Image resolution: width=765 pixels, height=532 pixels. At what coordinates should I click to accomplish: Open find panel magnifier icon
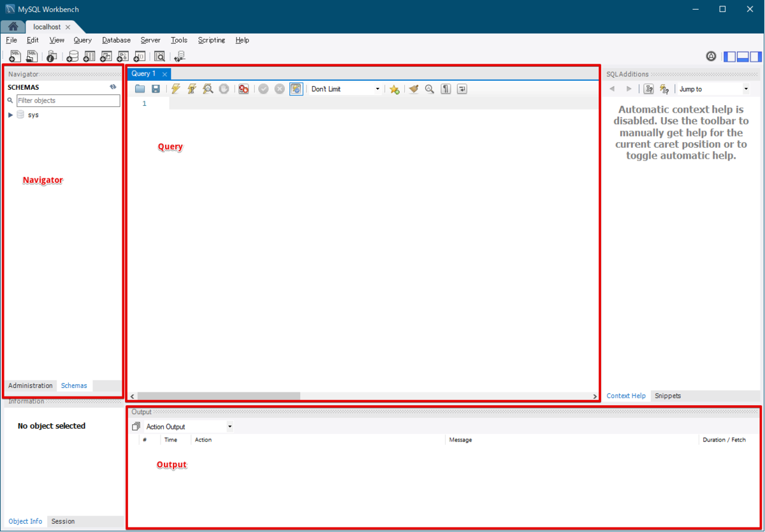[430, 89]
